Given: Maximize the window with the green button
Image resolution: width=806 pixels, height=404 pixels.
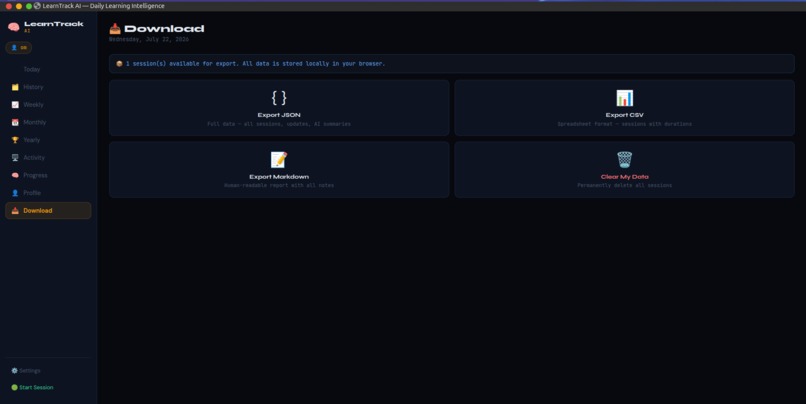Looking at the screenshot, I should pyautogui.click(x=29, y=6).
